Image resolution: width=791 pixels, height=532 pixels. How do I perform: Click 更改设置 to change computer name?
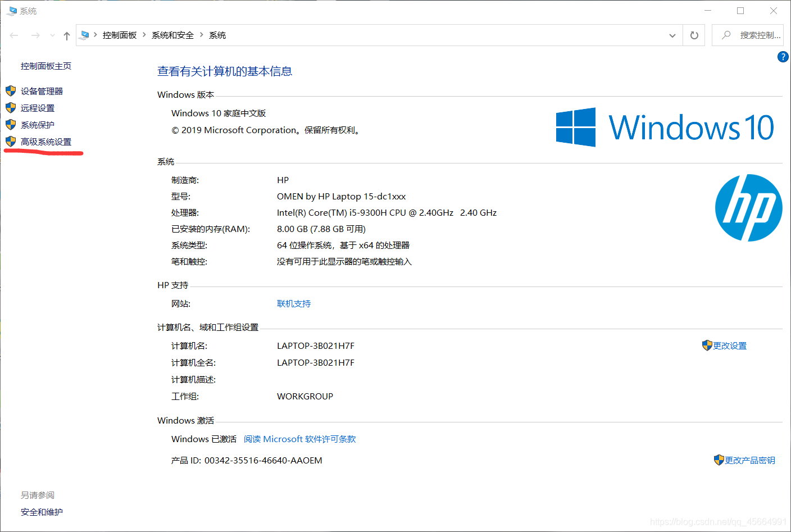(x=730, y=345)
